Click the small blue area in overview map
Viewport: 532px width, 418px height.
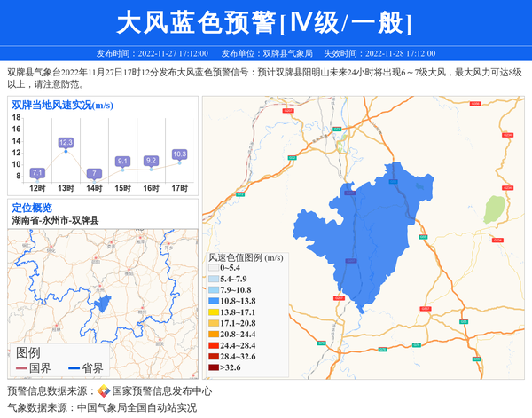[103, 304]
